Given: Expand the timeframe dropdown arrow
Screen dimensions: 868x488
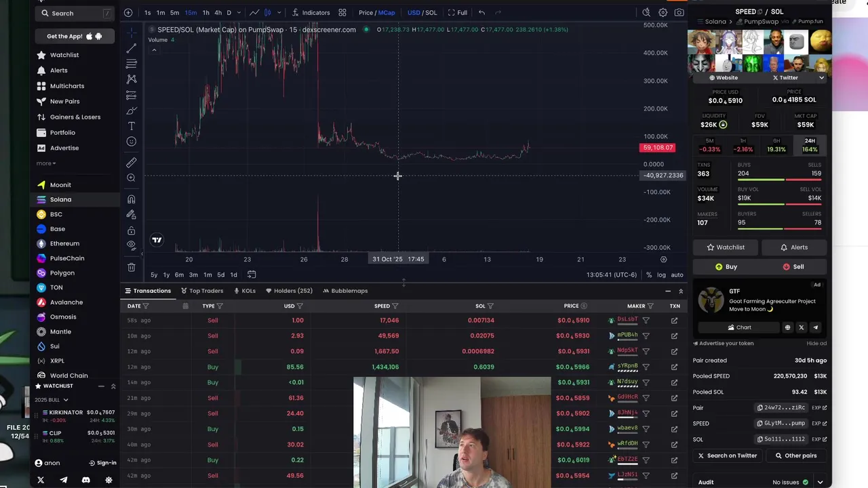Looking at the screenshot, I should pyautogui.click(x=240, y=12).
